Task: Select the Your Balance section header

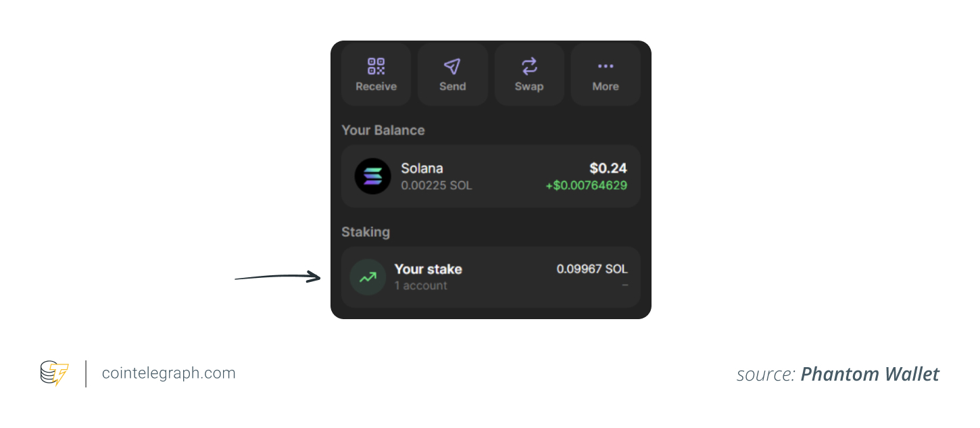Action: [x=383, y=130]
